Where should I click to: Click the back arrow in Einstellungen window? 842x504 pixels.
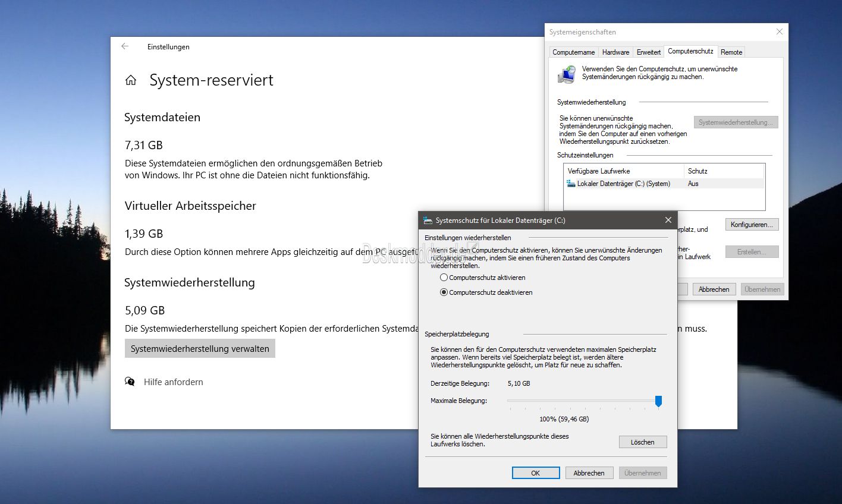coord(125,46)
